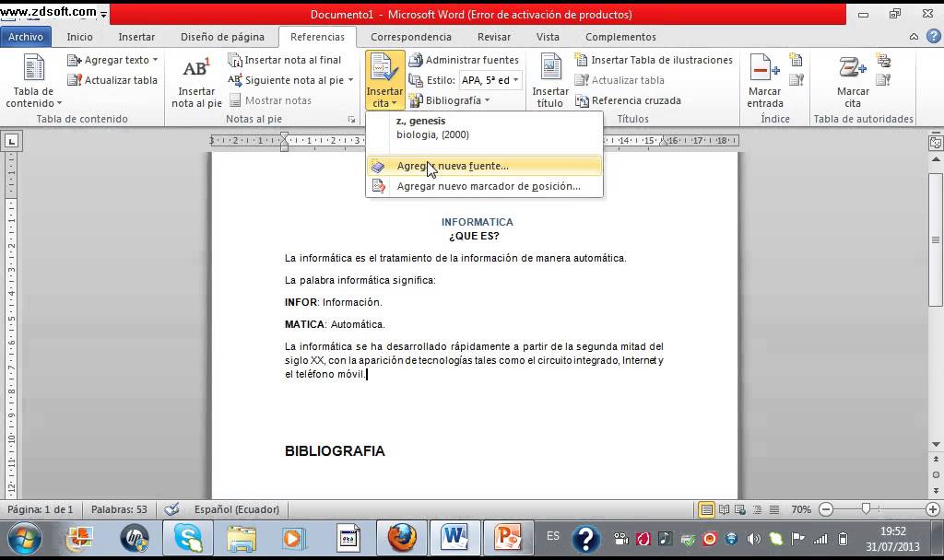Choose Agregar nueva fuente from the menu

[x=484, y=166]
